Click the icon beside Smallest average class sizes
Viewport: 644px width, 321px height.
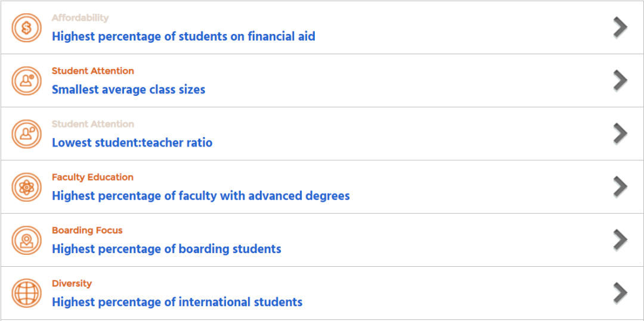pos(27,80)
